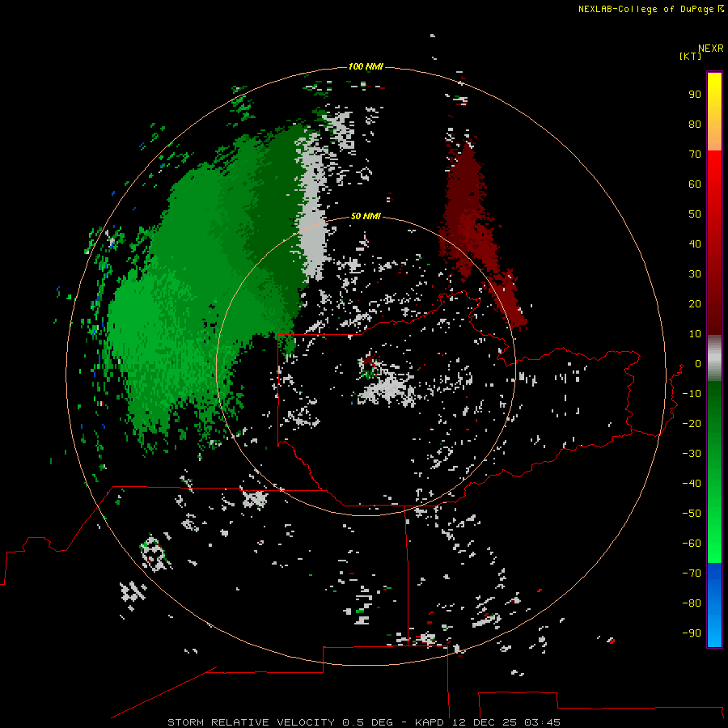Click the gray zero-velocity band of the color bar

click(714, 358)
